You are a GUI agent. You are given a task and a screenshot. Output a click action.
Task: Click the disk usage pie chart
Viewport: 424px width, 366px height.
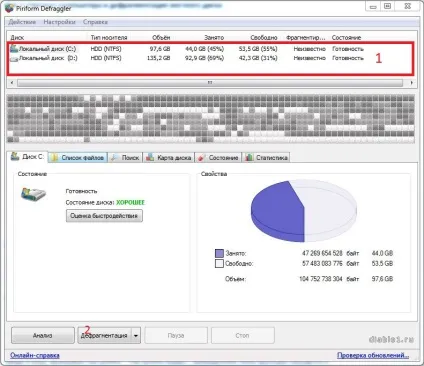[x=304, y=211]
